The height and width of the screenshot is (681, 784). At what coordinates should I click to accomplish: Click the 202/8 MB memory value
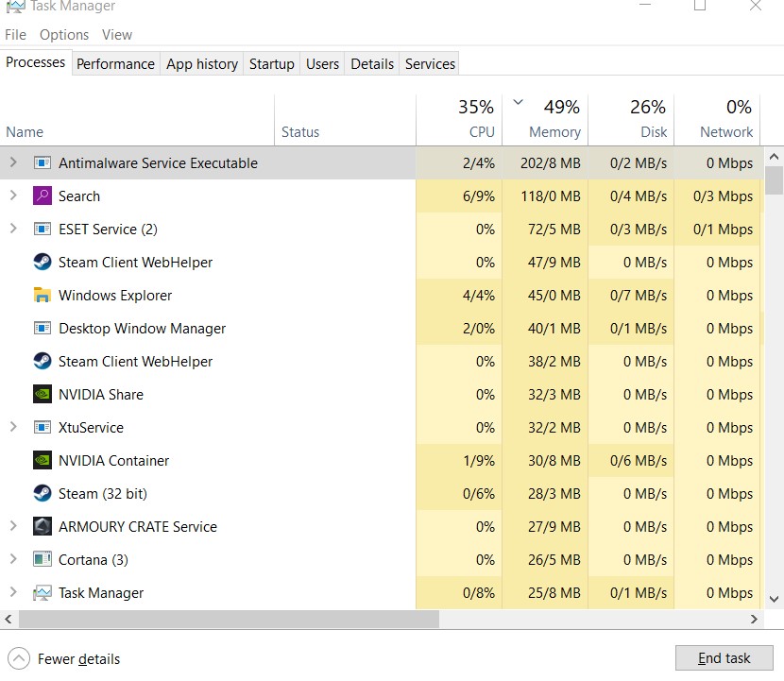click(x=551, y=163)
